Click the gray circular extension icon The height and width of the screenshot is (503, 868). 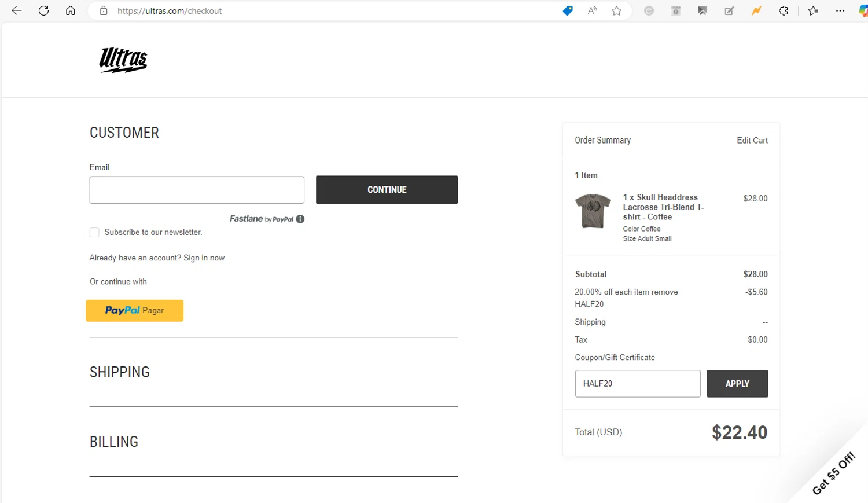pos(649,10)
